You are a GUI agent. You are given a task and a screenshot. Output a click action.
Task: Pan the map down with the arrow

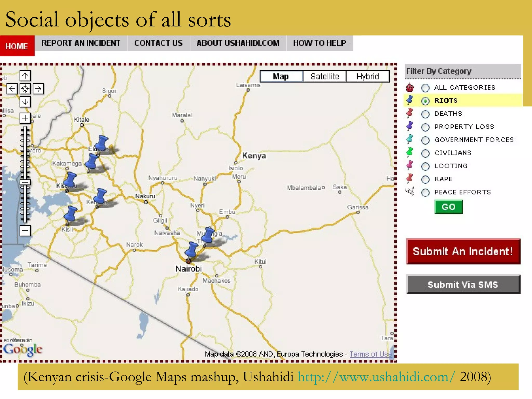pyautogui.click(x=25, y=102)
